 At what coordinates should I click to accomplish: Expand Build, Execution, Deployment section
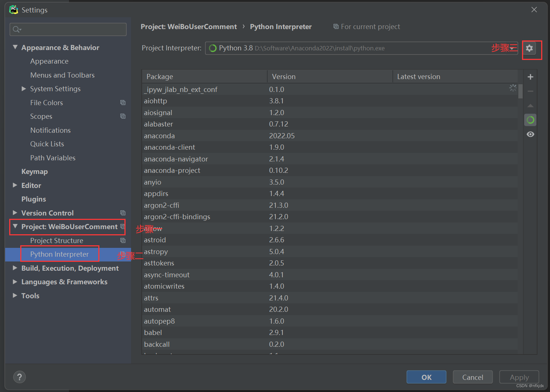pyautogui.click(x=15, y=268)
